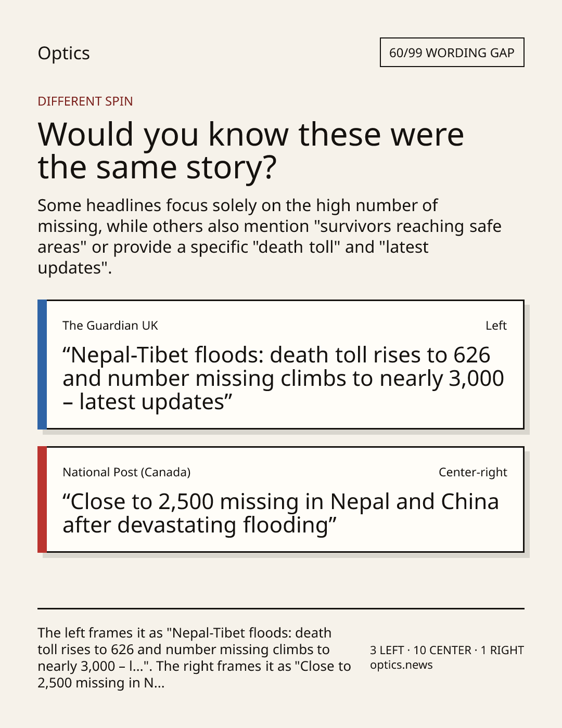
Task: Click the 'latest updates' phrase in Guardian headline
Action: tap(151, 402)
